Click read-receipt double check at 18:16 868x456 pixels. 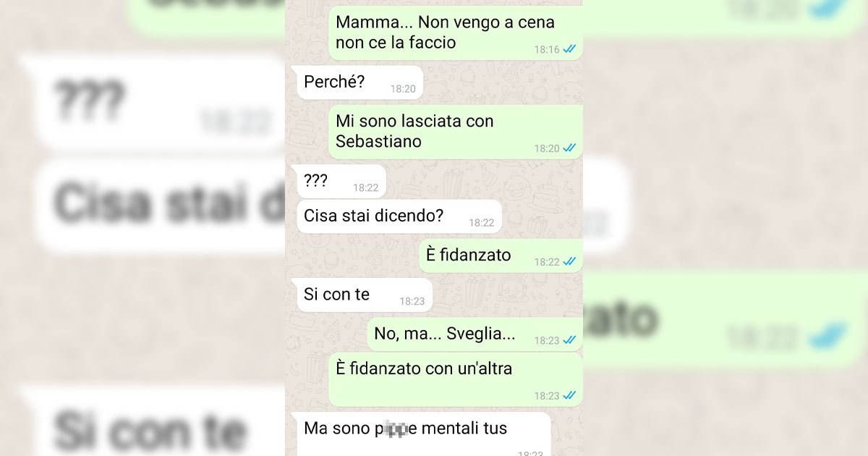569,49
